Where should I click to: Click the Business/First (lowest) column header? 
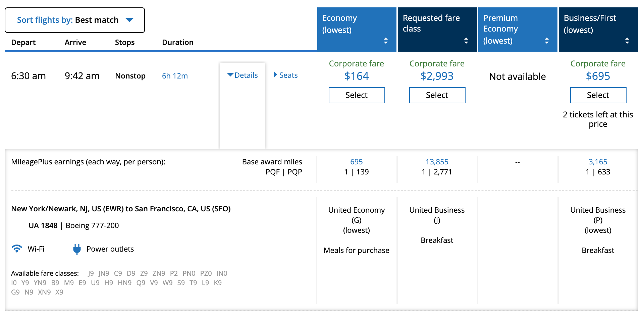590,24
